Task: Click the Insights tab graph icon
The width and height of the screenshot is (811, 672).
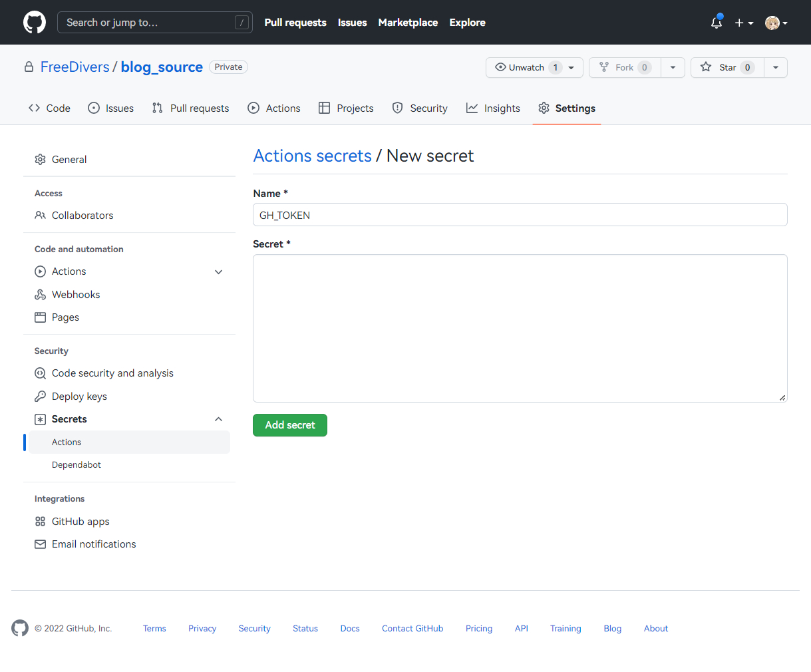Action: click(472, 108)
